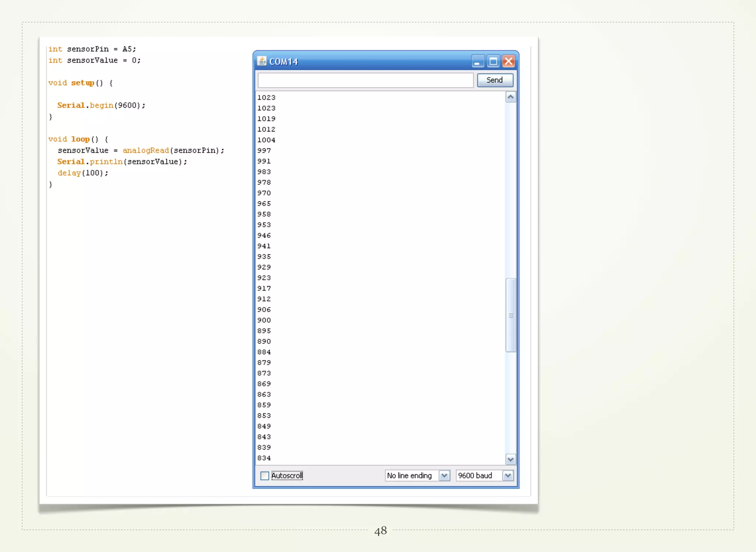Click the value 895 in serial output
The width and height of the screenshot is (756, 552).
(264, 331)
